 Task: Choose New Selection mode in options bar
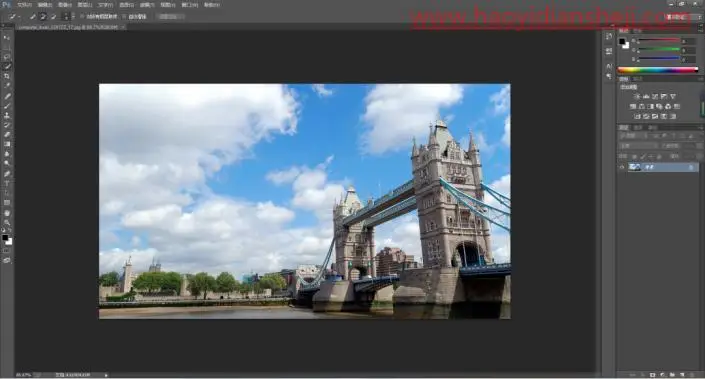tap(32, 16)
